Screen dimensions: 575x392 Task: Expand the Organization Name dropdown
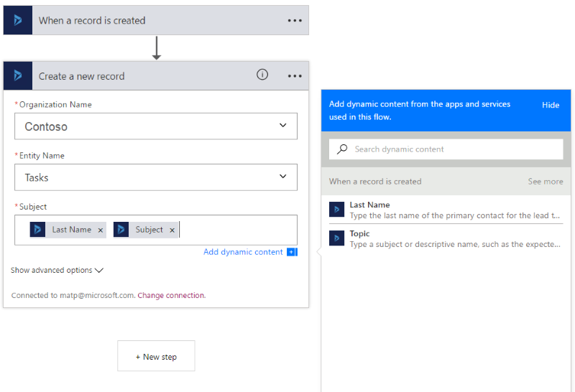(282, 126)
